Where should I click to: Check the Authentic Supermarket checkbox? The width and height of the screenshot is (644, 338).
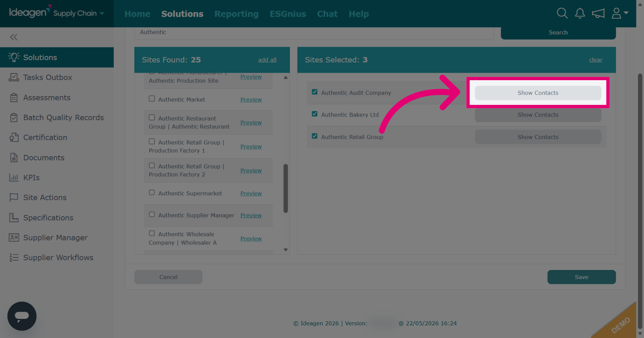pyautogui.click(x=152, y=192)
